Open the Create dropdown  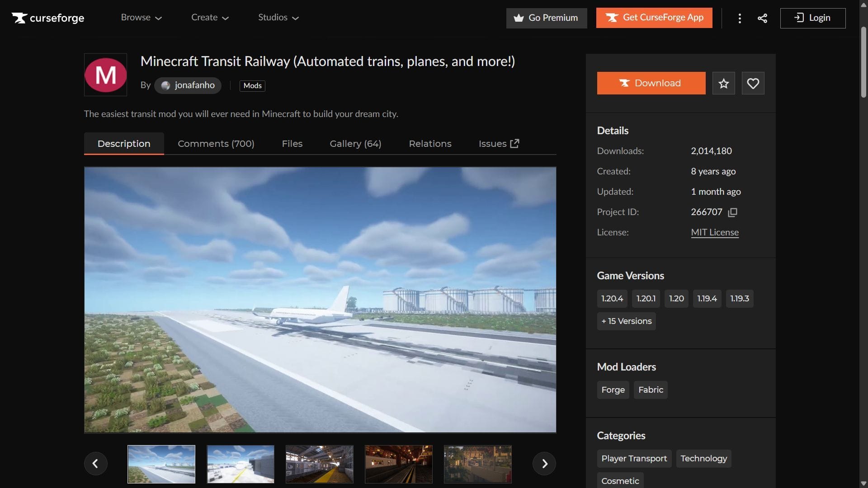click(x=209, y=18)
